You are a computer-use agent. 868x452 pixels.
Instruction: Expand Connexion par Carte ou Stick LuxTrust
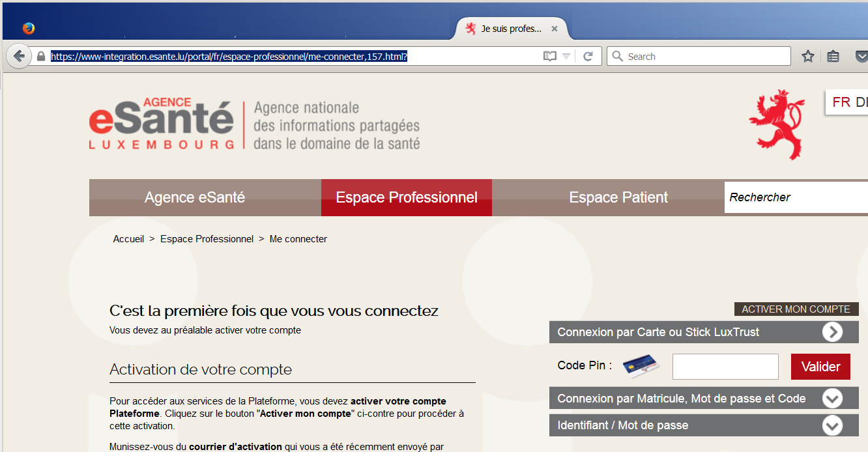tap(832, 332)
